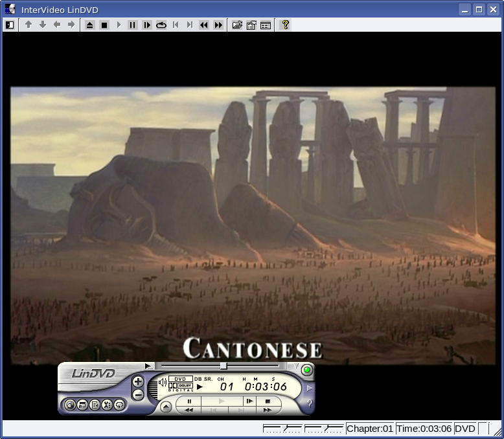Image resolution: width=504 pixels, height=439 pixels.
Task: Click first slider in the status bar
Action: coord(282,429)
